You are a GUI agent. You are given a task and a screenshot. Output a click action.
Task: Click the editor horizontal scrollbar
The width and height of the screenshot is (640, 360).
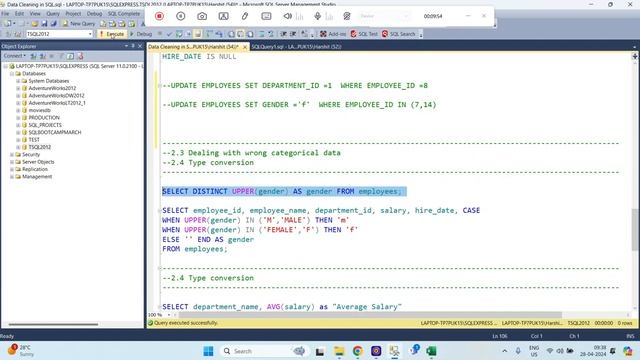tap(370, 315)
